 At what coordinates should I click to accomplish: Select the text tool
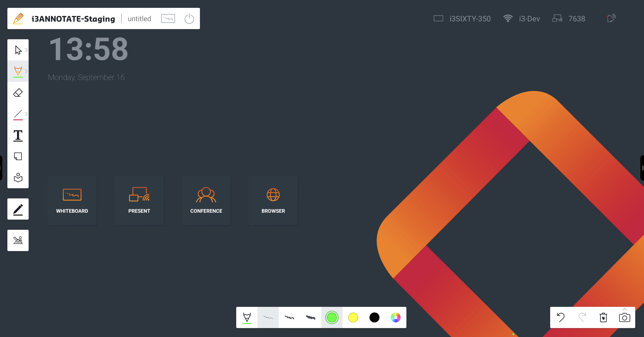[18, 135]
